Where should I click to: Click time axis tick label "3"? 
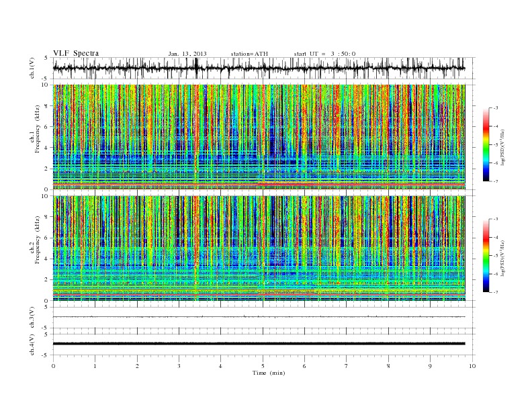tap(179, 366)
